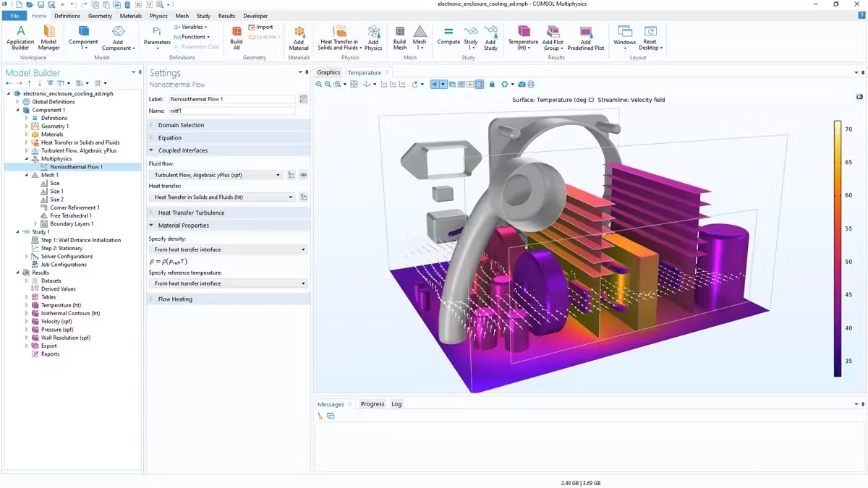Select Temperature (ht) in the Results tree
868x488 pixels.
(61, 305)
